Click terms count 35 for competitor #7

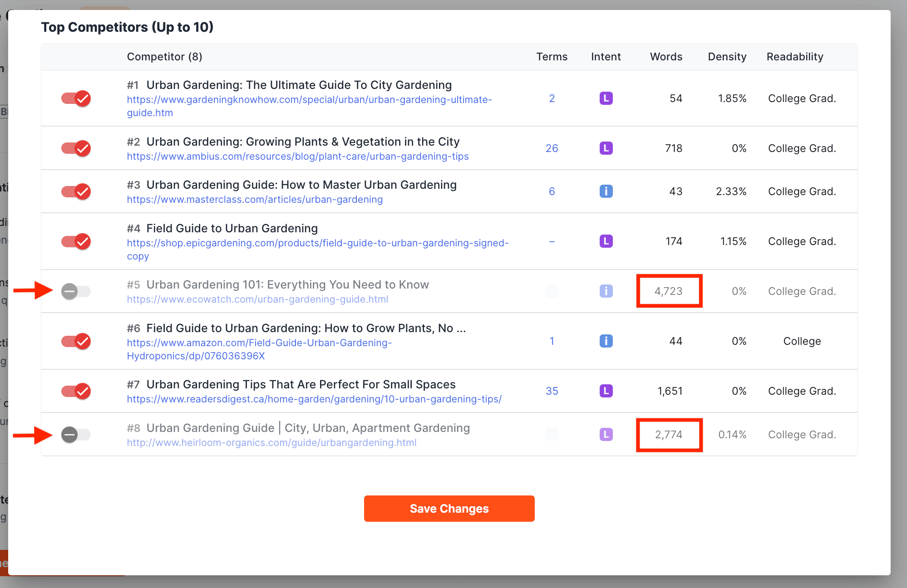[x=552, y=391]
